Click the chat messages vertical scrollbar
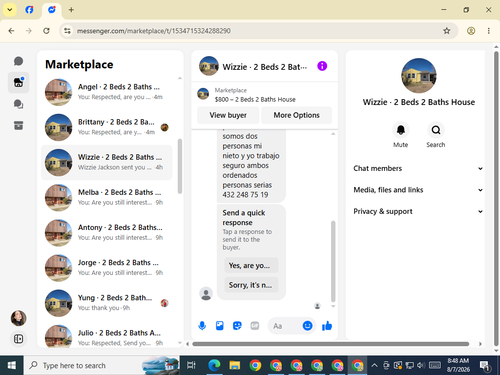Screen dimensions: 500x375 coord(333,261)
